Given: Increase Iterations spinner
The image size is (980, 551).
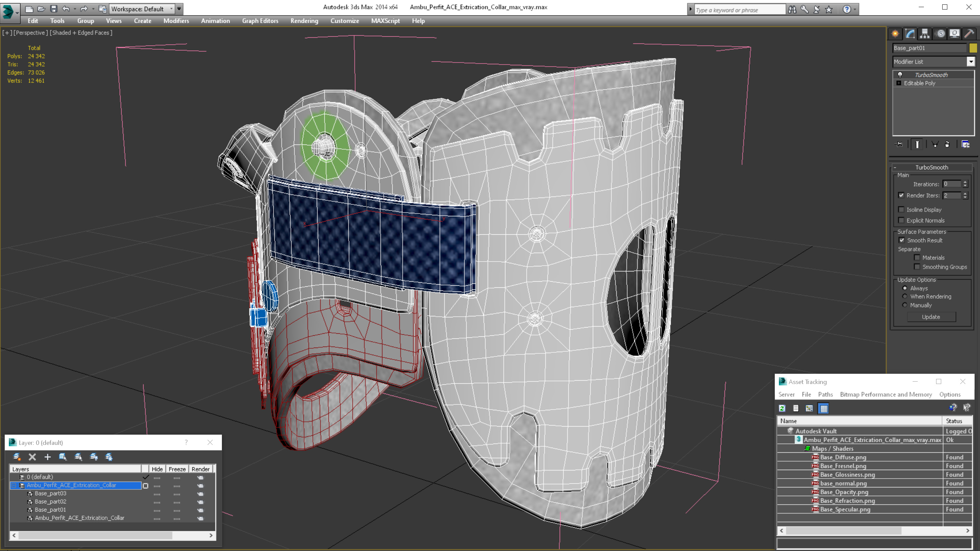Looking at the screenshot, I should (965, 182).
